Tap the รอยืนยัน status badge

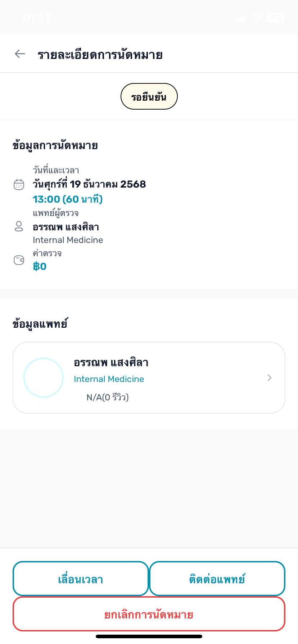pyautogui.click(x=149, y=96)
